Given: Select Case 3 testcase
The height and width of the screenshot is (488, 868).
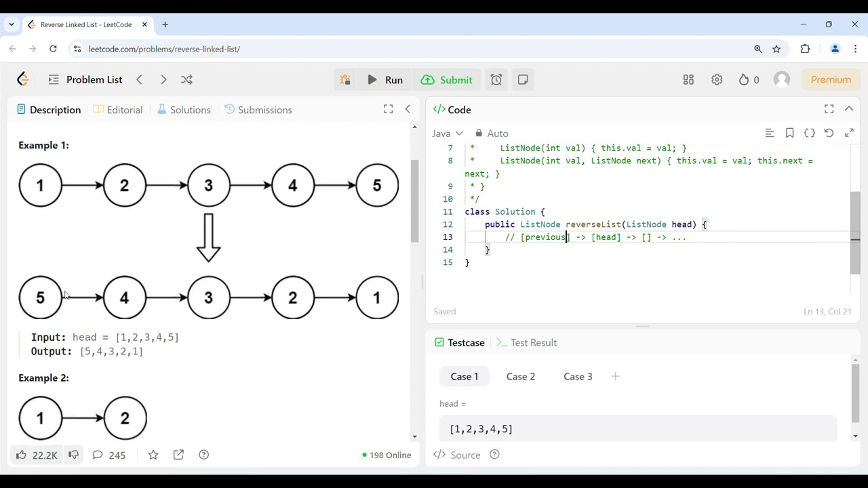Looking at the screenshot, I should tap(578, 377).
